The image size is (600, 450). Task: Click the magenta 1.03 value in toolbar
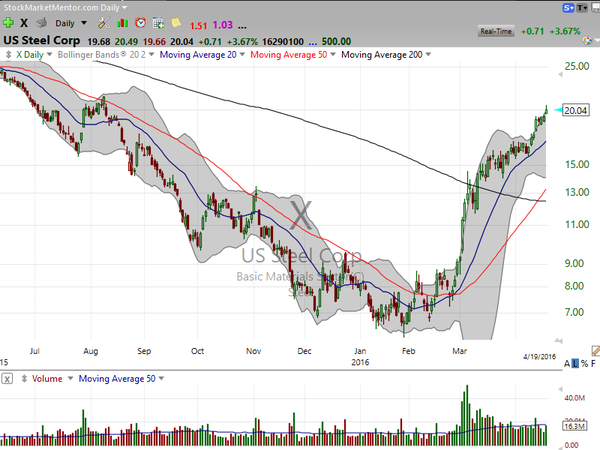click(x=222, y=25)
